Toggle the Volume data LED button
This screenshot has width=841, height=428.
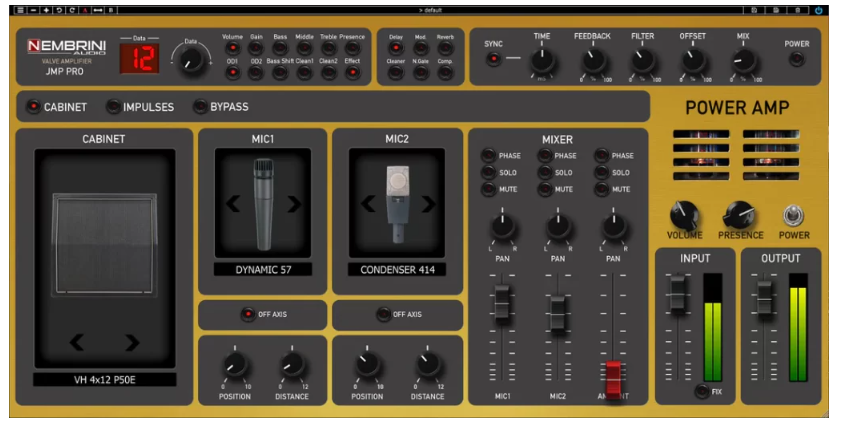pos(232,48)
